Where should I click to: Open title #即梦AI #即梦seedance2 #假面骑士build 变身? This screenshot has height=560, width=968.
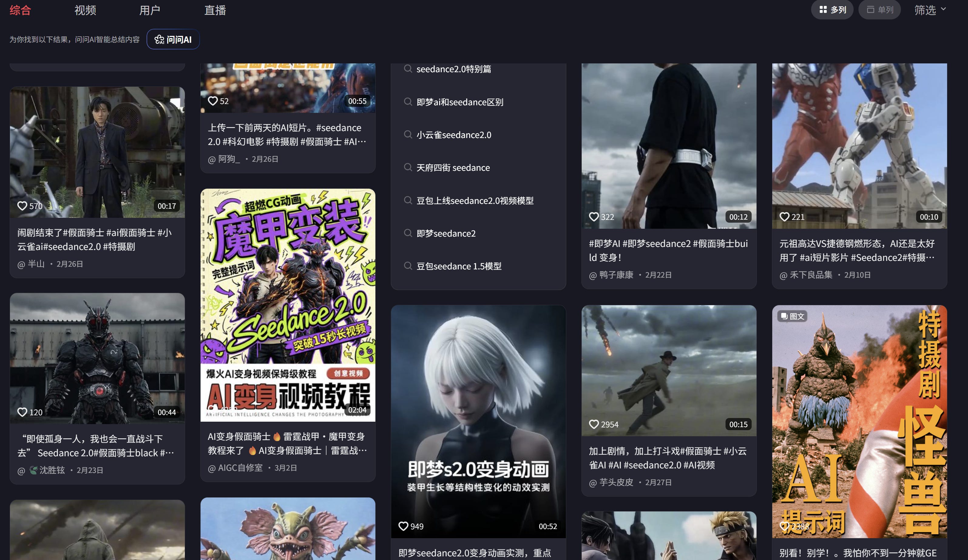tap(668, 250)
